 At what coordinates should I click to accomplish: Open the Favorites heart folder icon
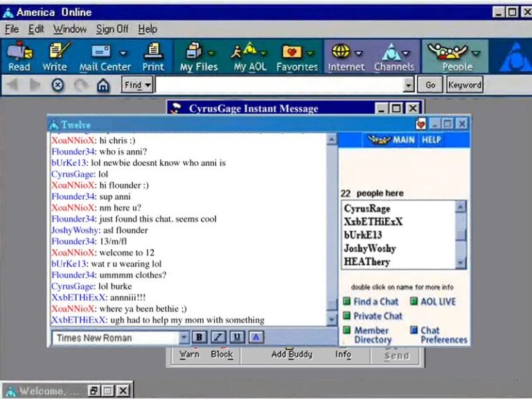pos(292,51)
